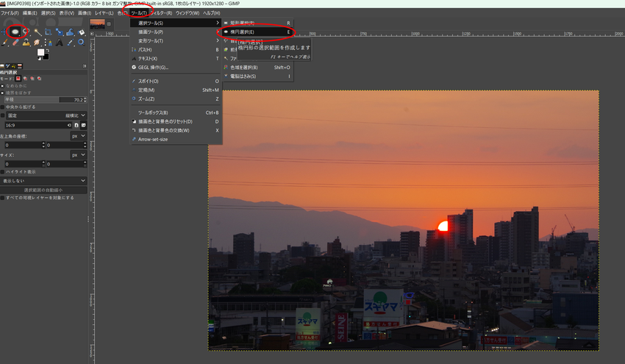Open the 左上角の座標 px unit dropdown

79,136
